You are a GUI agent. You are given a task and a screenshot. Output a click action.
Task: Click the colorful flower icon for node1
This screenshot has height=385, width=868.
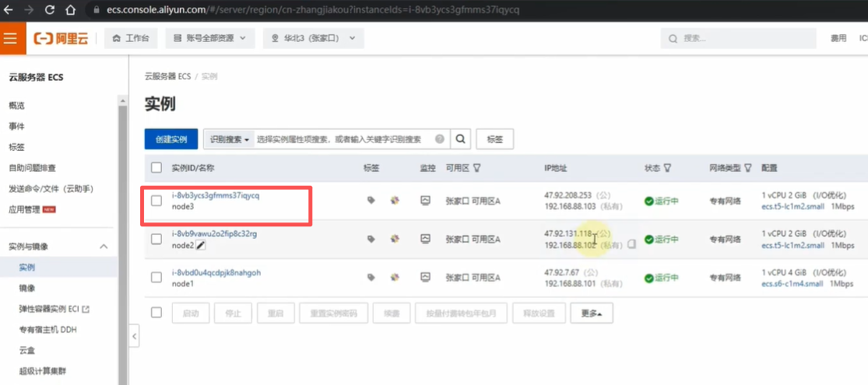click(395, 277)
